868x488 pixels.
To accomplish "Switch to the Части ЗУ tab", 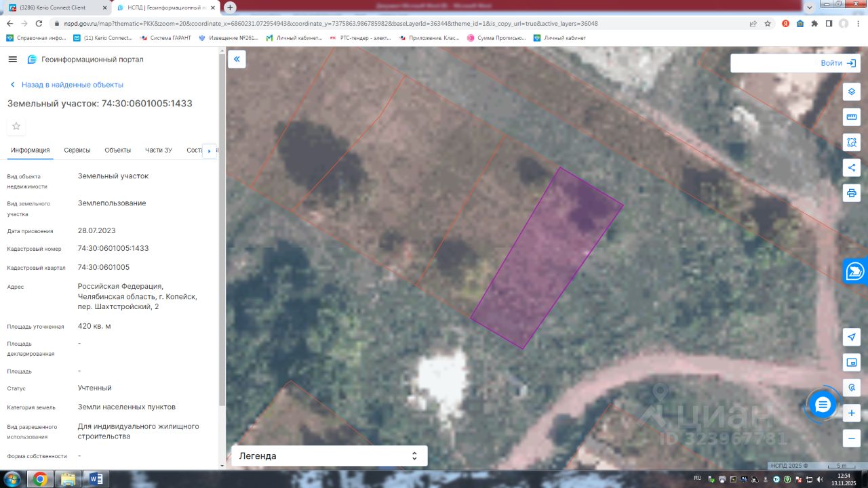I will (159, 150).
